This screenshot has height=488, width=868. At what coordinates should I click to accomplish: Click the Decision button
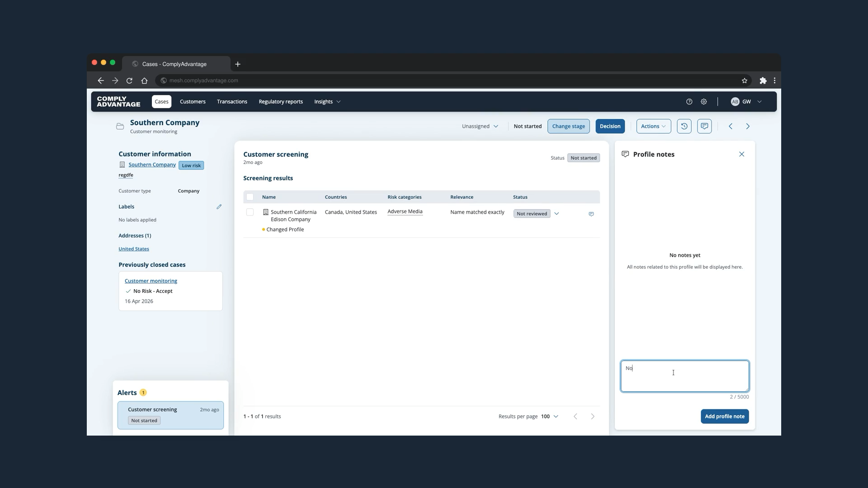610,126
